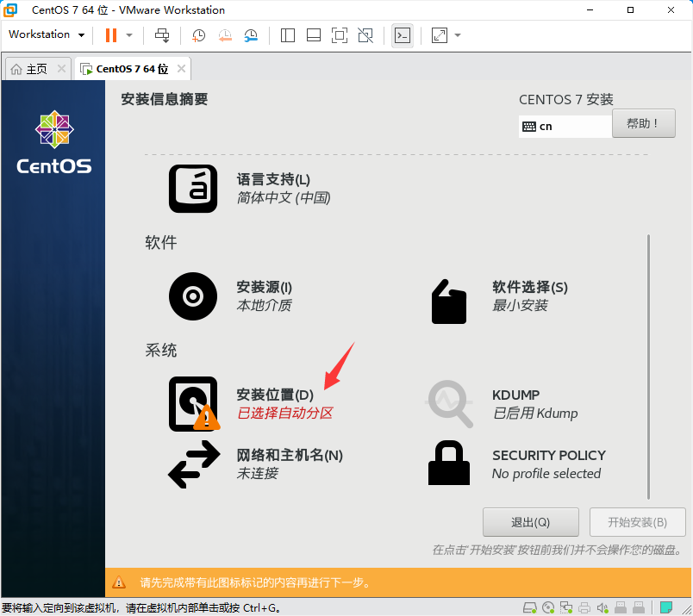Maximize the VMware Workstation window
Image resolution: width=693 pixels, height=616 pixels.
coord(630,9)
